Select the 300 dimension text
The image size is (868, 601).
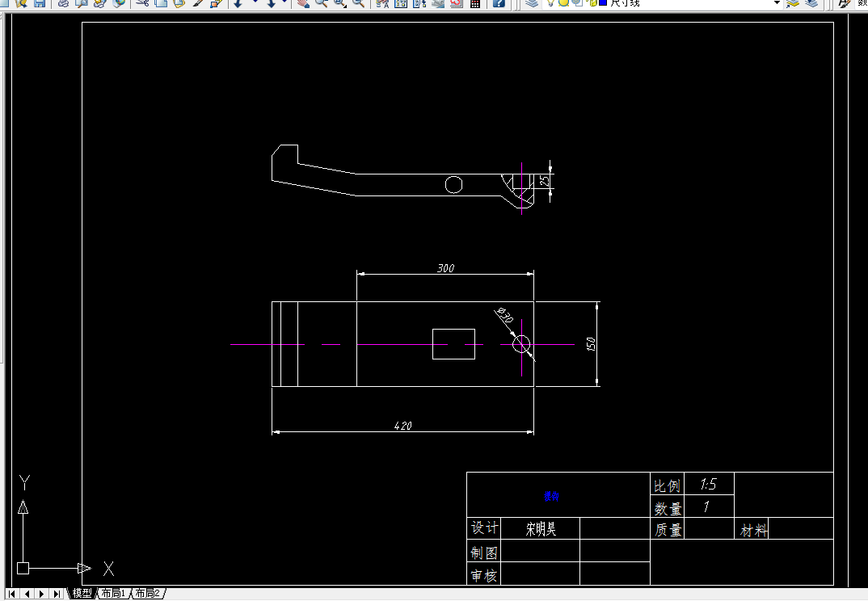click(445, 268)
